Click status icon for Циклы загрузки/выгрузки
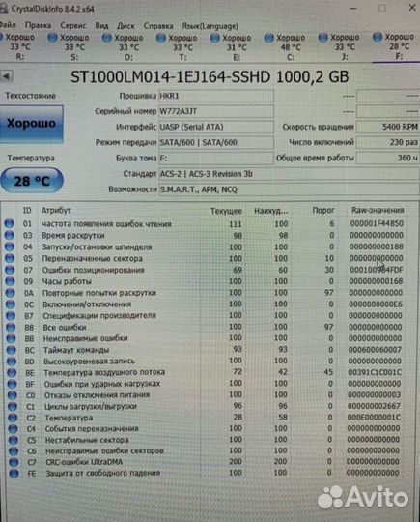Image resolution: width=420 pixels, height=522 pixels. coord(13,406)
